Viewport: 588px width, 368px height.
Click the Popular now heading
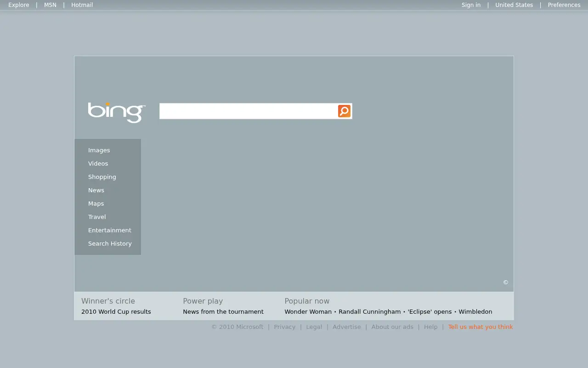pyautogui.click(x=307, y=301)
